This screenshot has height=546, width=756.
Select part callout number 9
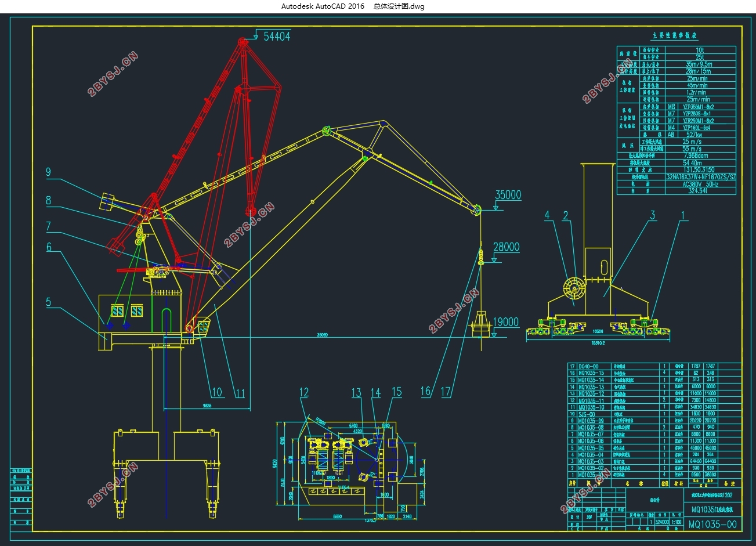click(x=49, y=172)
